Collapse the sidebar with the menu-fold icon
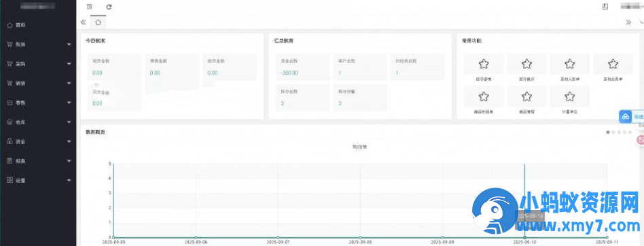Image resolution: width=644 pixels, height=246 pixels. (90, 7)
